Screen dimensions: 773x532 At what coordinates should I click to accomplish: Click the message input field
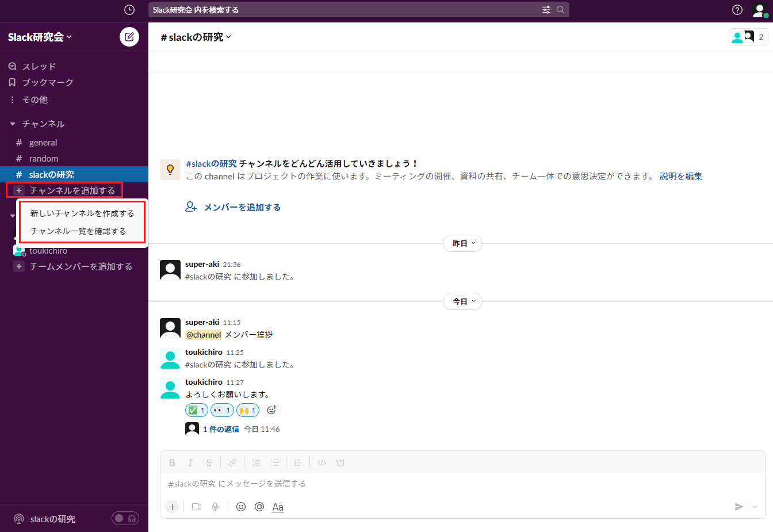pos(460,484)
